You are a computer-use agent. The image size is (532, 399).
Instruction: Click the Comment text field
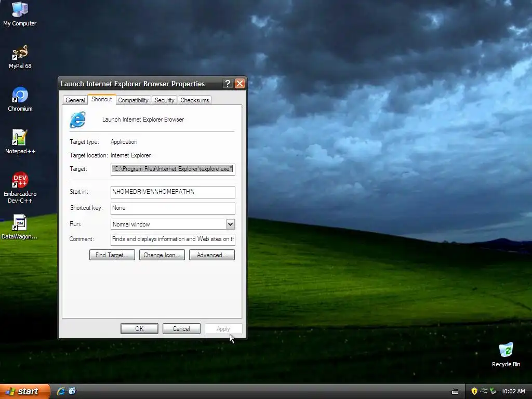click(172, 239)
